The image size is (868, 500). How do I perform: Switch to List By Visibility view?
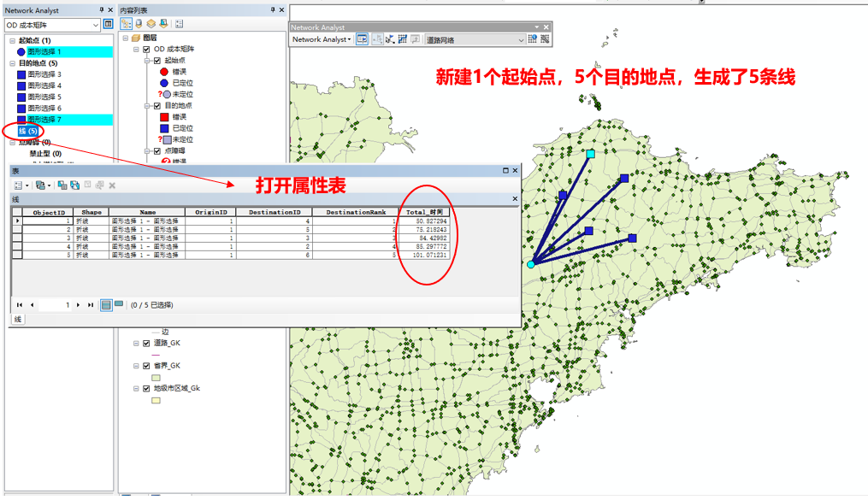[151, 24]
